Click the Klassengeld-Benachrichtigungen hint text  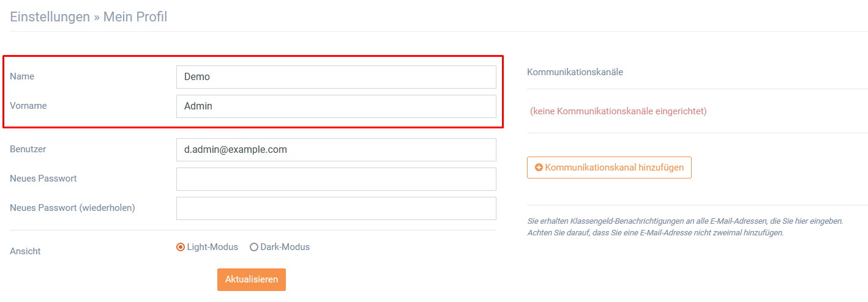coord(685,227)
